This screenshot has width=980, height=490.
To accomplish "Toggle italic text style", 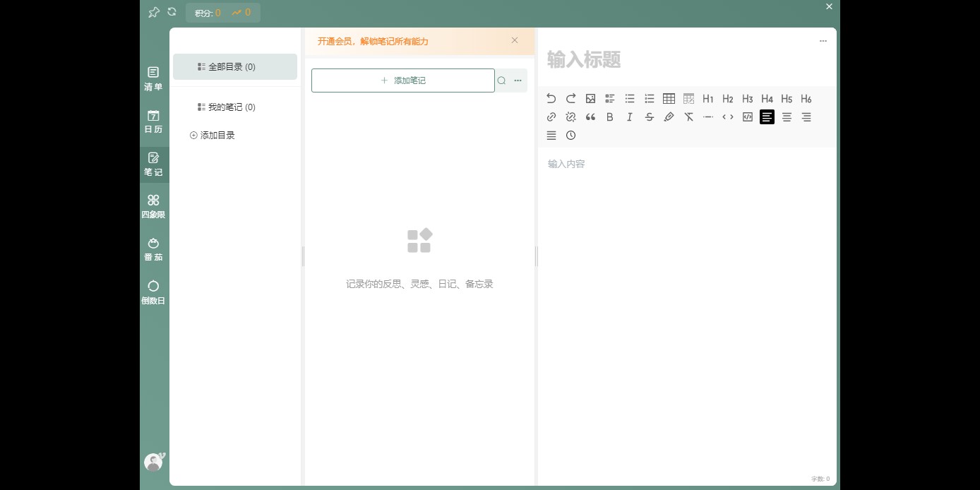I will pyautogui.click(x=629, y=117).
